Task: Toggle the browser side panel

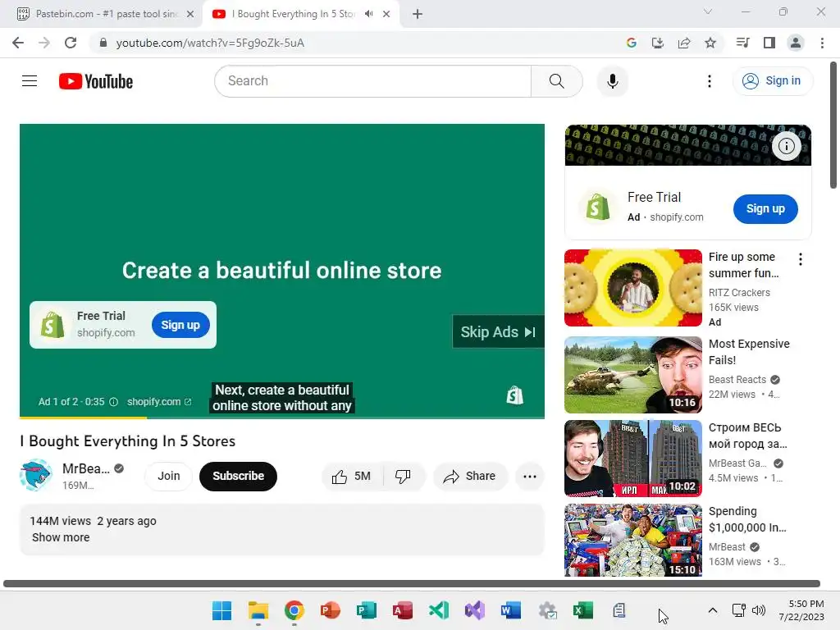Action: coord(769,43)
